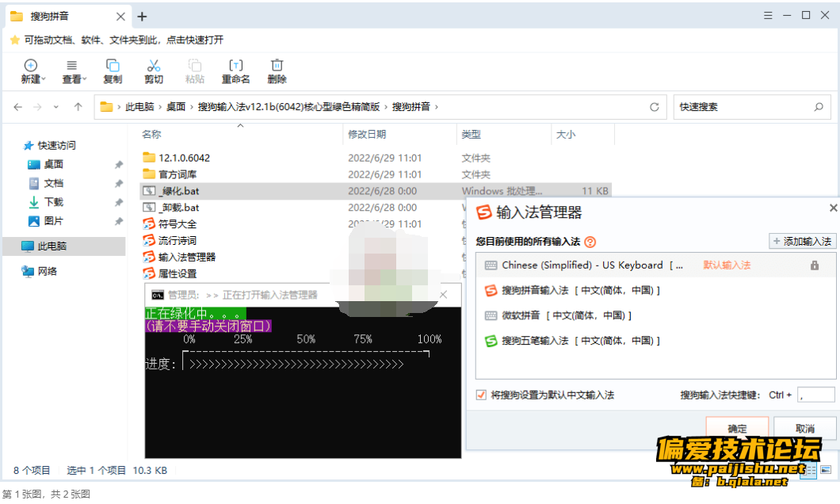The image size is (840, 504).
Task: Close the 输入法管理器 dialog
Action: click(x=833, y=208)
